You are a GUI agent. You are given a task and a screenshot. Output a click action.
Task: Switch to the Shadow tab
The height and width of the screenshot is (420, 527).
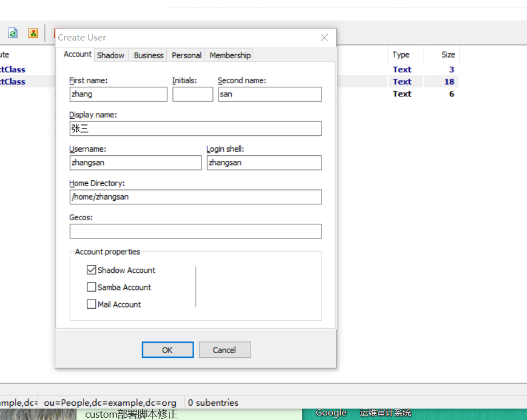pos(110,55)
